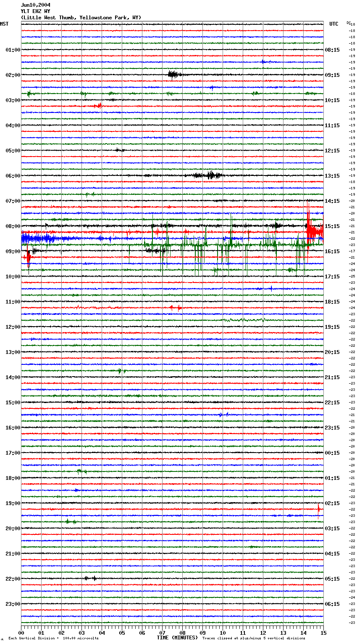Viewport: 357px width, 644px height.
Task: Select the 08:00 MST time label
Action: click(x=13, y=226)
